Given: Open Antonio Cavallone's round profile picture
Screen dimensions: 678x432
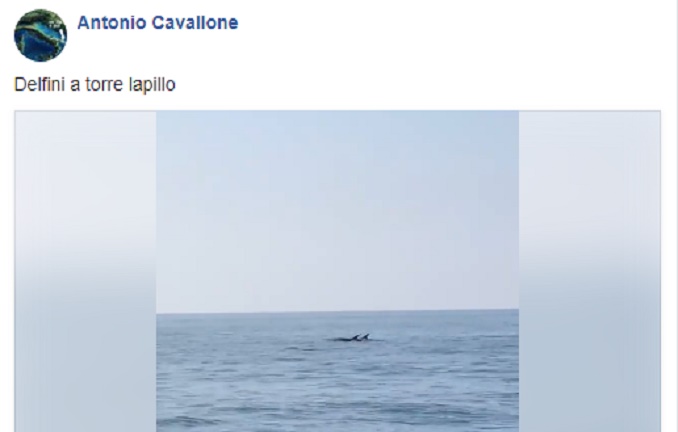Looking at the screenshot, I should coord(41,35).
